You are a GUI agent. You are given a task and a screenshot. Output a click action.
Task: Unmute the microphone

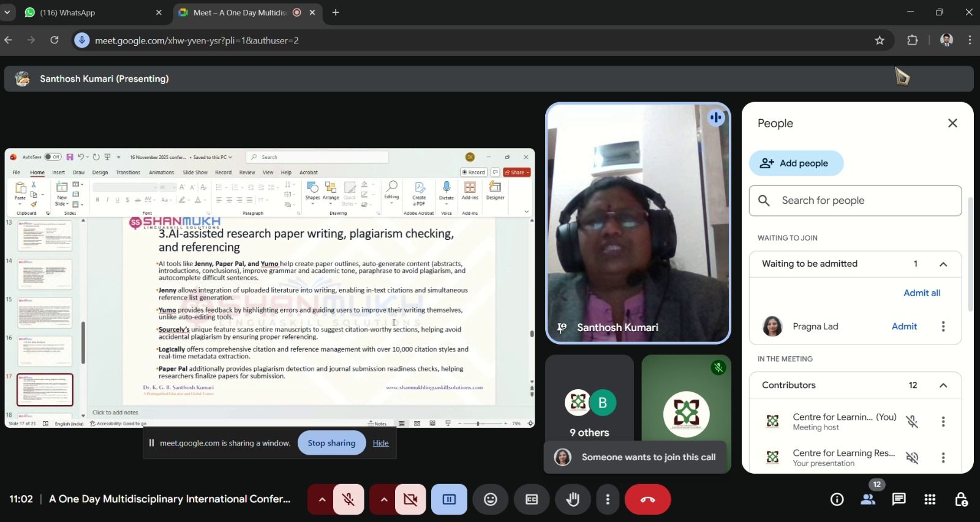tap(349, 499)
